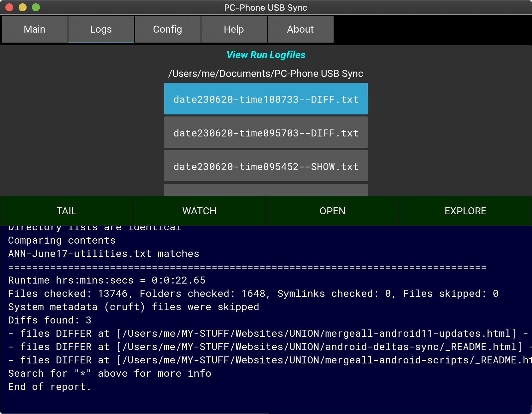Click the OPEN button
Image resolution: width=532 pixels, height=414 pixels.
[x=332, y=211]
